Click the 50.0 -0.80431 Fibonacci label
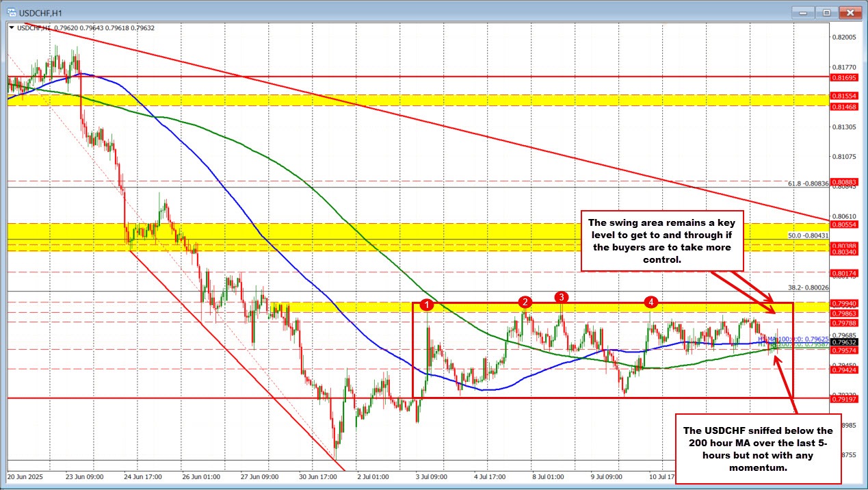The width and height of the screenshot is (868, 490). (x=808, y=235)
